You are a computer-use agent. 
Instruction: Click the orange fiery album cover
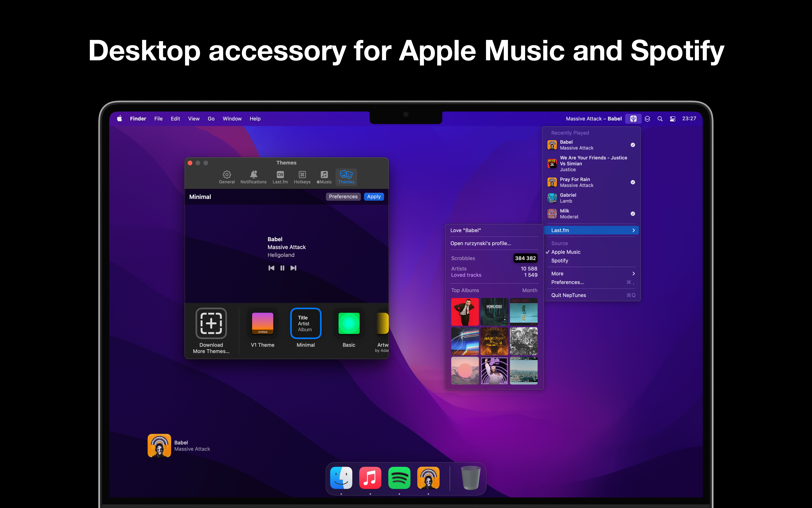pyautogui.click(x=494, y=341)
